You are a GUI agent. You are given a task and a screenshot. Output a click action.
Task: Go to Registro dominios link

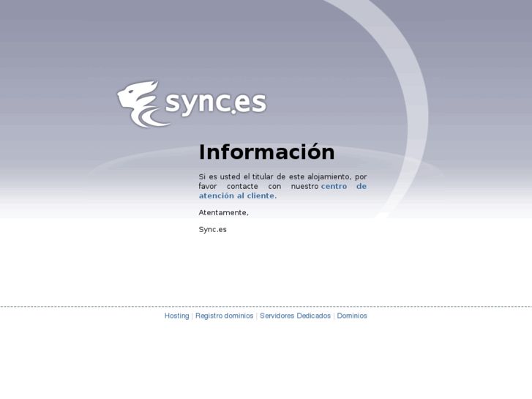pos(224,316)
